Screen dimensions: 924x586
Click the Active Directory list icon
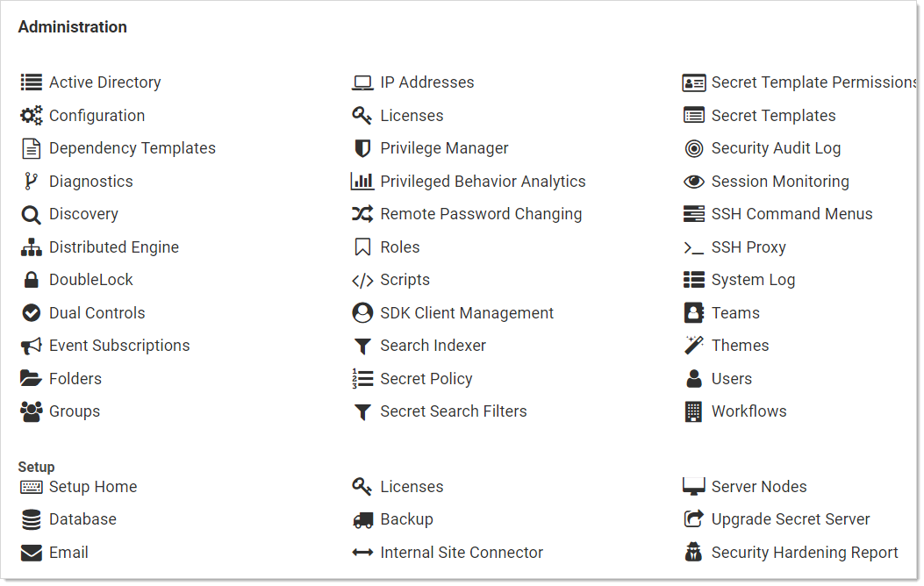(x=32, y=82)
